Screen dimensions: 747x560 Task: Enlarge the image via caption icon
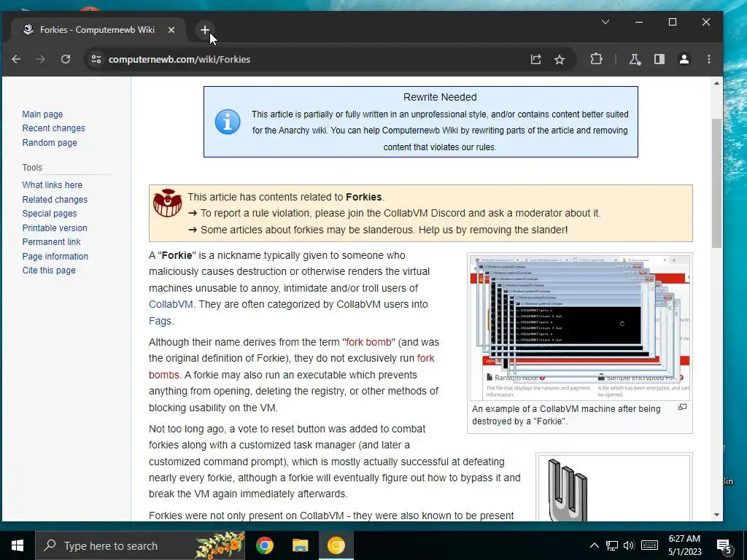pyautogui.click(x=682, y=407)
